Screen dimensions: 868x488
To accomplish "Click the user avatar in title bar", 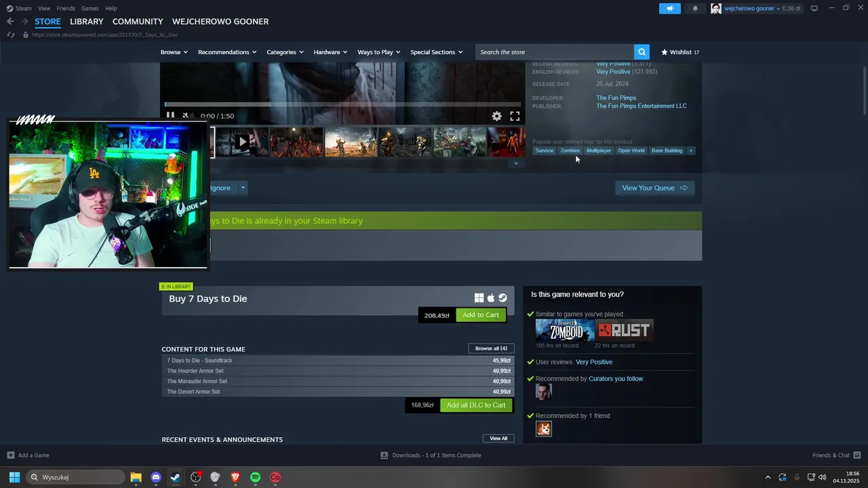I will 715,8.
